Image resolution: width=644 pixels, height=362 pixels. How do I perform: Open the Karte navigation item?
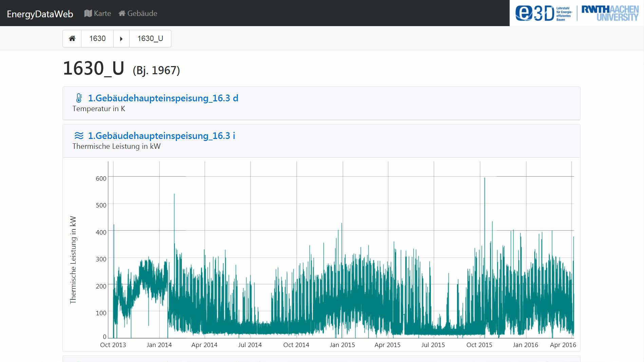pos(98,13)
